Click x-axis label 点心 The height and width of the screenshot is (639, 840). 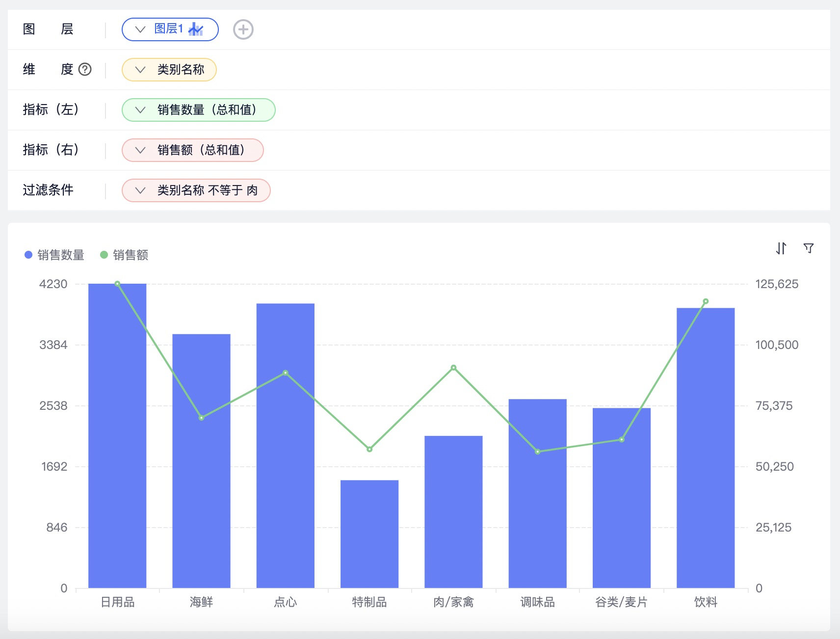coord(286,602)
